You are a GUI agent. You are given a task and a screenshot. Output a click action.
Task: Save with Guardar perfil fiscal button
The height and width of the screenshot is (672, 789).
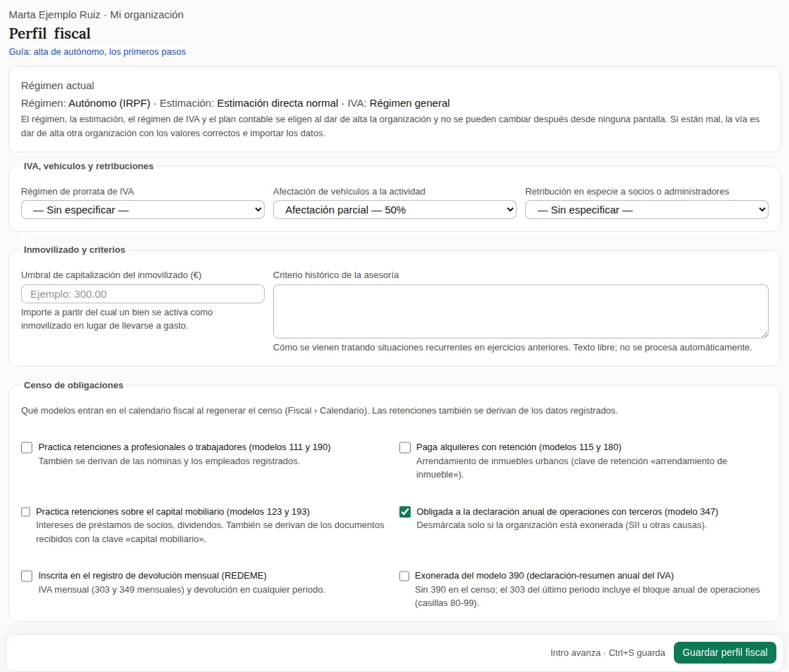[x=724, y=652]
